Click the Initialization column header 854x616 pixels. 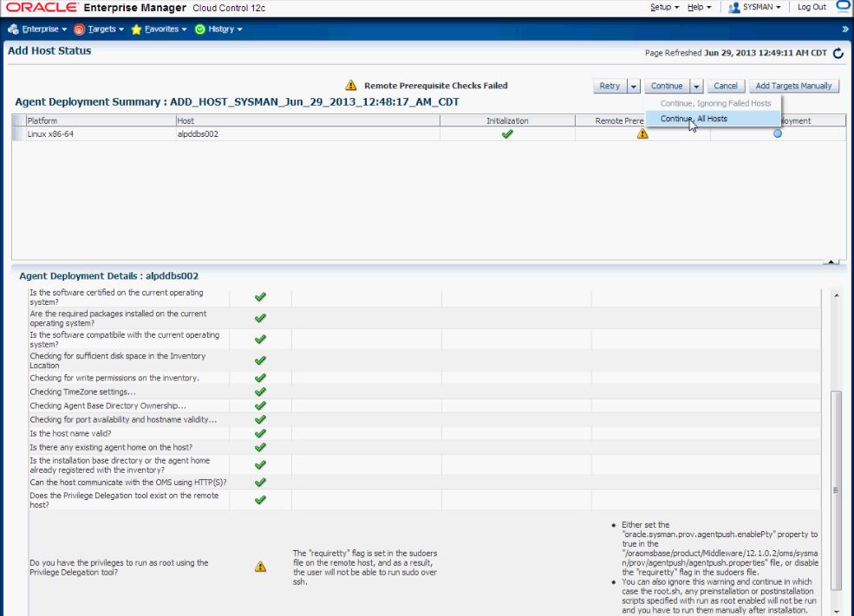[507, 120]
